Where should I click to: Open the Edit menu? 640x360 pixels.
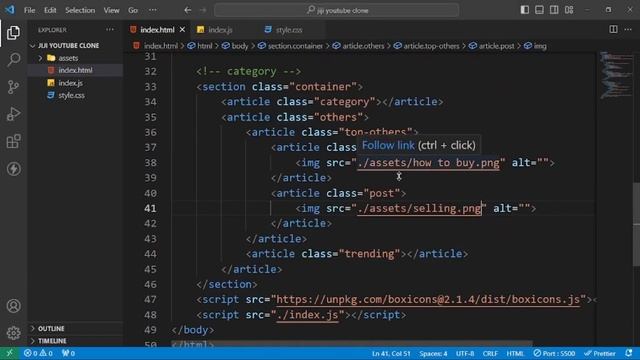(50, 10)
